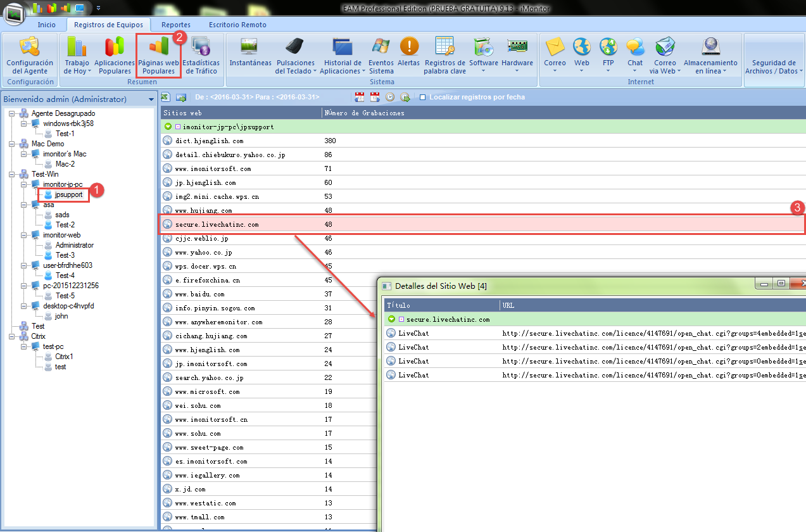Click the date range De/Para text
This screenshot has width=806, height=532.
click(257, 97)
